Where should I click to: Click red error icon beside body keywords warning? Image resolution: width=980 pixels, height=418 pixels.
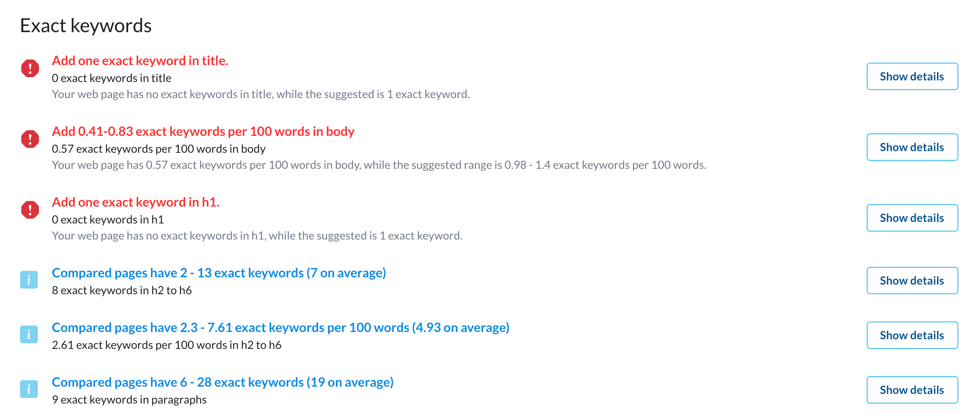coord(30,139)
